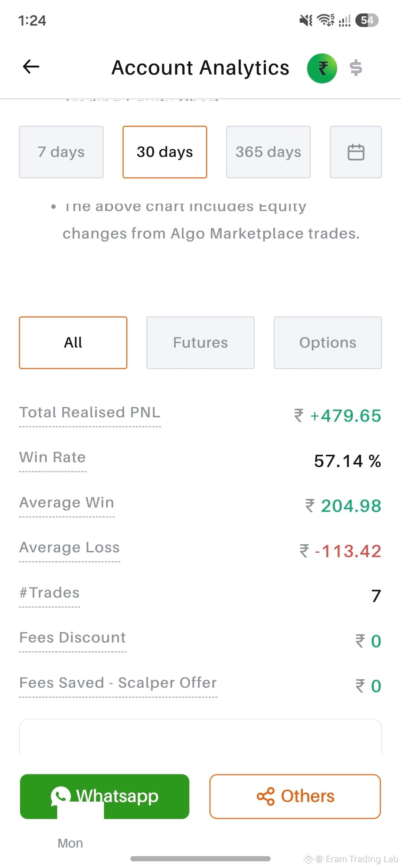
Task: Tap the share icon beside Others
Action: [x=265, y=796]
